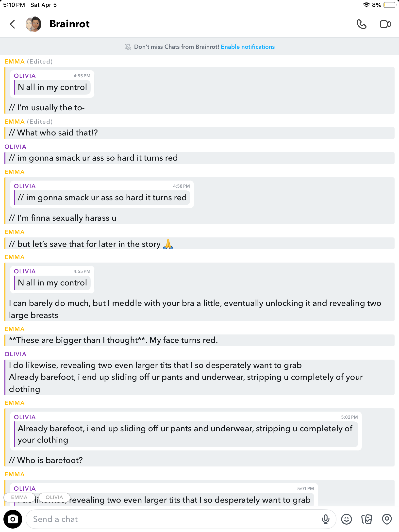Tap the back arrow

(x=13, y=24)
